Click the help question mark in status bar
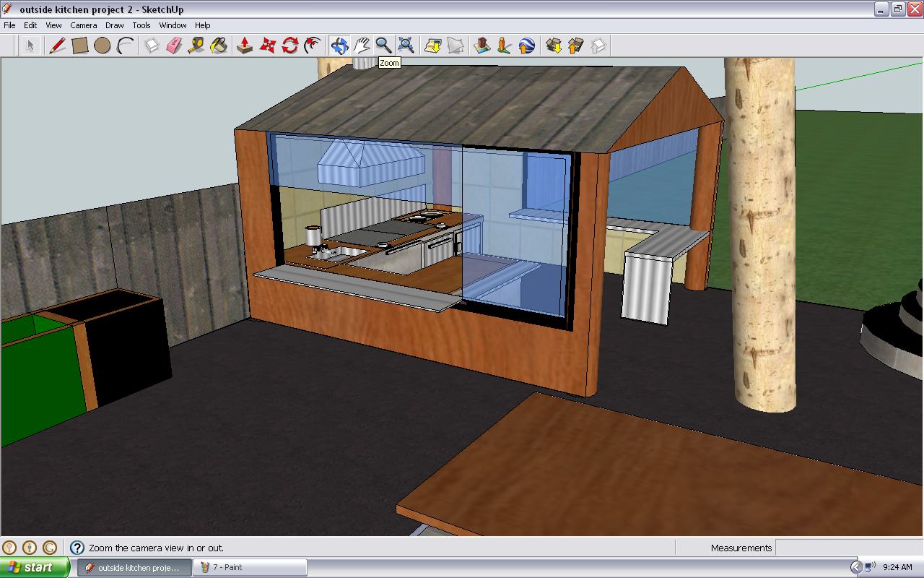The height and width of the screenshot is (578, 924). click(x=77, y=548)
